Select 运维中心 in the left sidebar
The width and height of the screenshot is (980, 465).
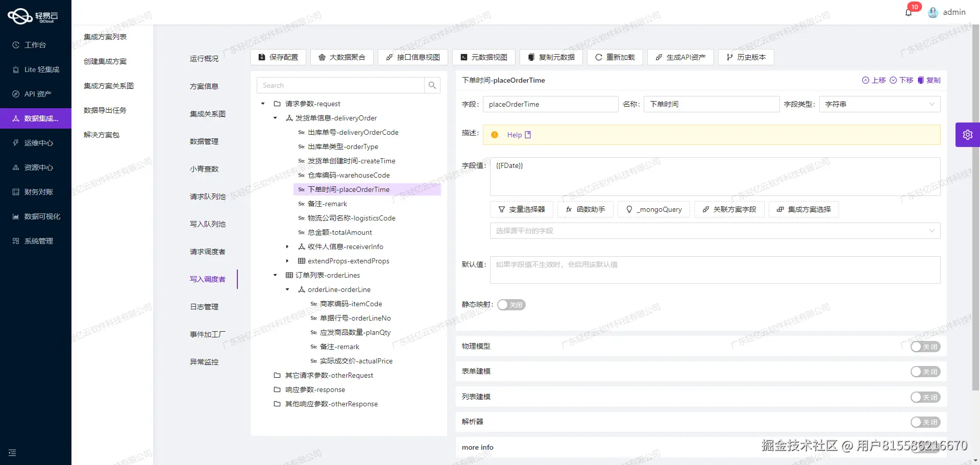point(36,142)
